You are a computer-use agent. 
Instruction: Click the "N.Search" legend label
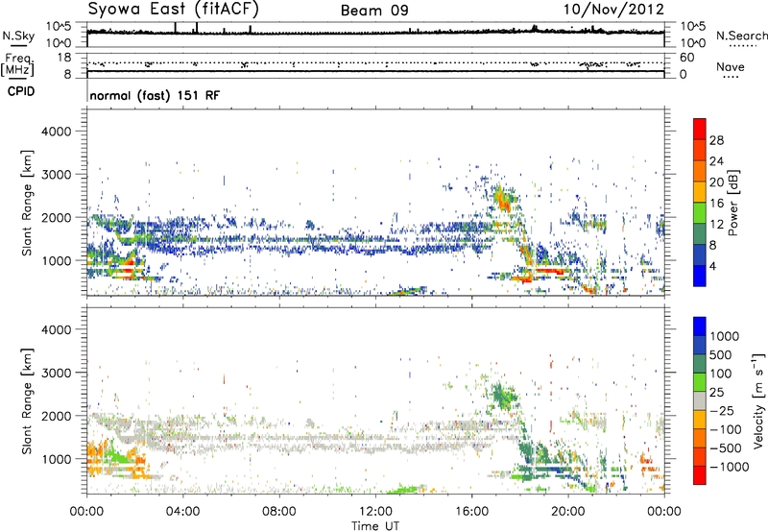(x=741, y=36)
